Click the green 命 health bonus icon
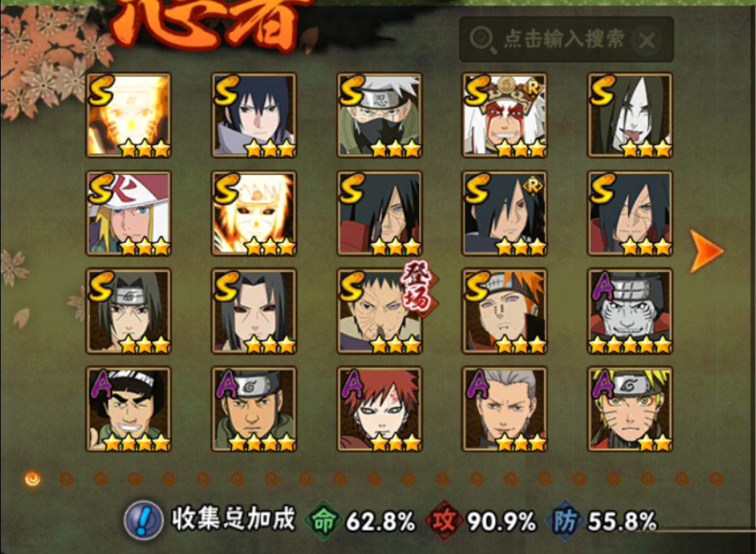The image size is (756, 554). pos(323,521)
